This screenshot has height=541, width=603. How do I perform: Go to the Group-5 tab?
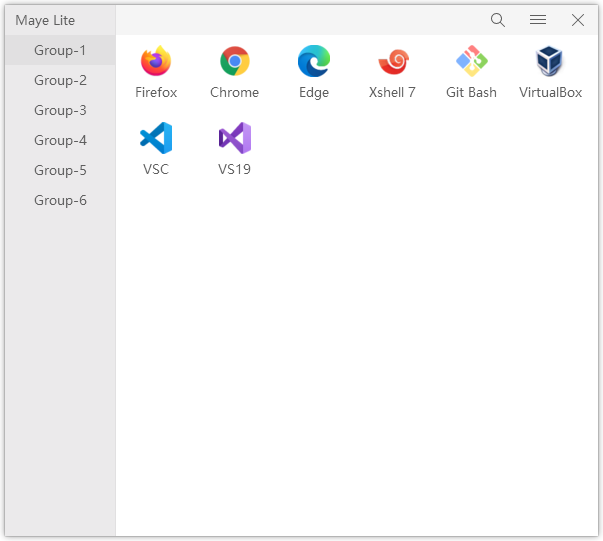click(x=60, y=170)
